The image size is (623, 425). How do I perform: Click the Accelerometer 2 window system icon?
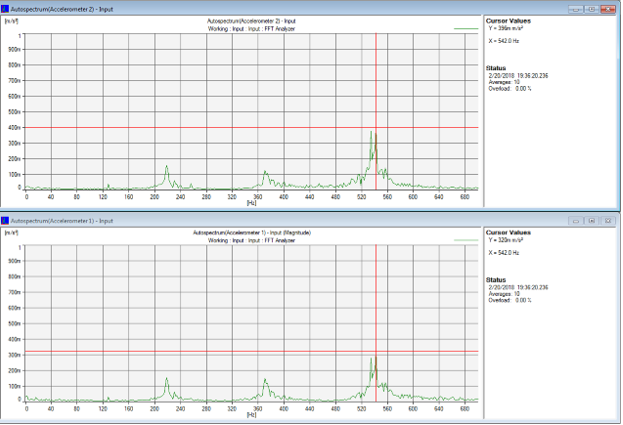[6, 7]
